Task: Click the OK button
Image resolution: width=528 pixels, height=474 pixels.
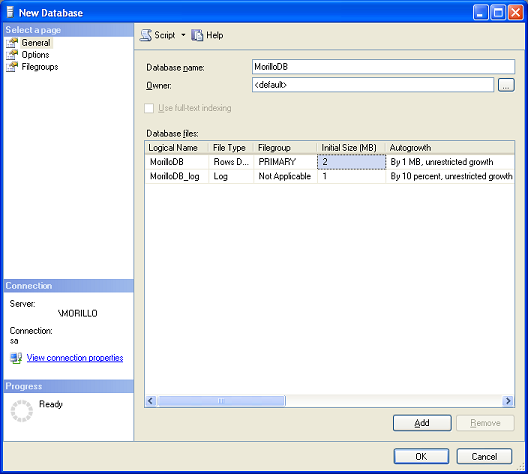Action: [x=421, y=456]
